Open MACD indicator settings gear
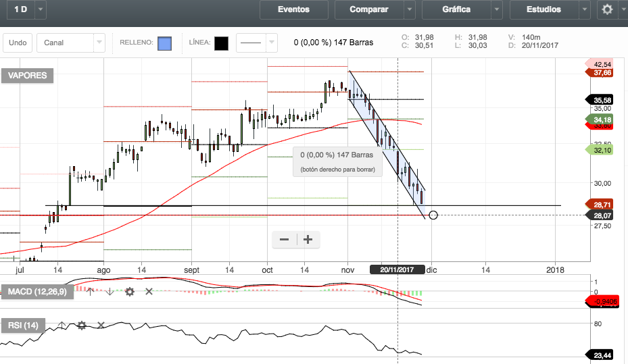This screenshot has height=364, width=628. click(x=129, y=291)
